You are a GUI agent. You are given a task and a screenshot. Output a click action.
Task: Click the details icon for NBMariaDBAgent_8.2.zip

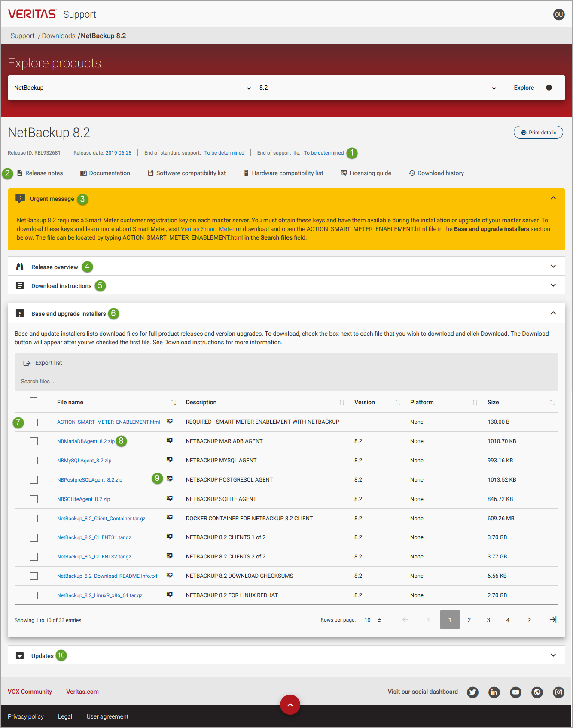tap(170, 440)
